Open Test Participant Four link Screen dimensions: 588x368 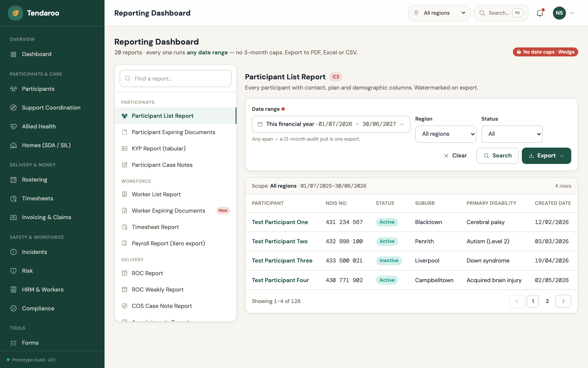point(280,280)
